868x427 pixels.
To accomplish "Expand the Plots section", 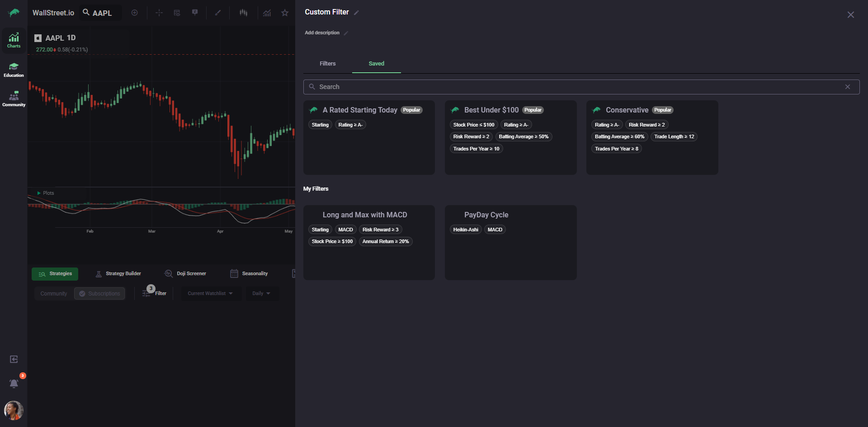I will [45, 193].
